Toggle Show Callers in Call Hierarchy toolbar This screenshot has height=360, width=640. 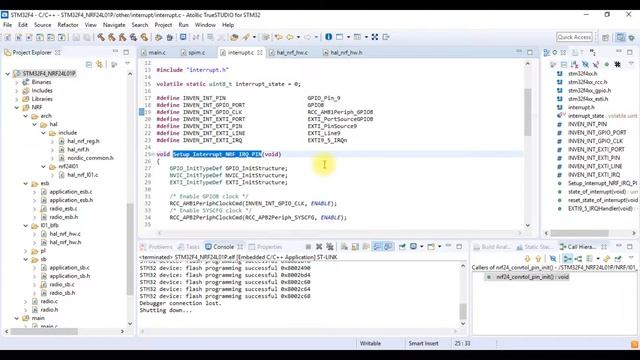tap(567, 259)
